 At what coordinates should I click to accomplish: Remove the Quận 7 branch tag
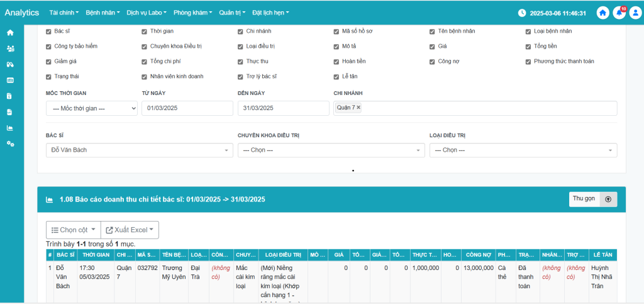tap(358, 108)
